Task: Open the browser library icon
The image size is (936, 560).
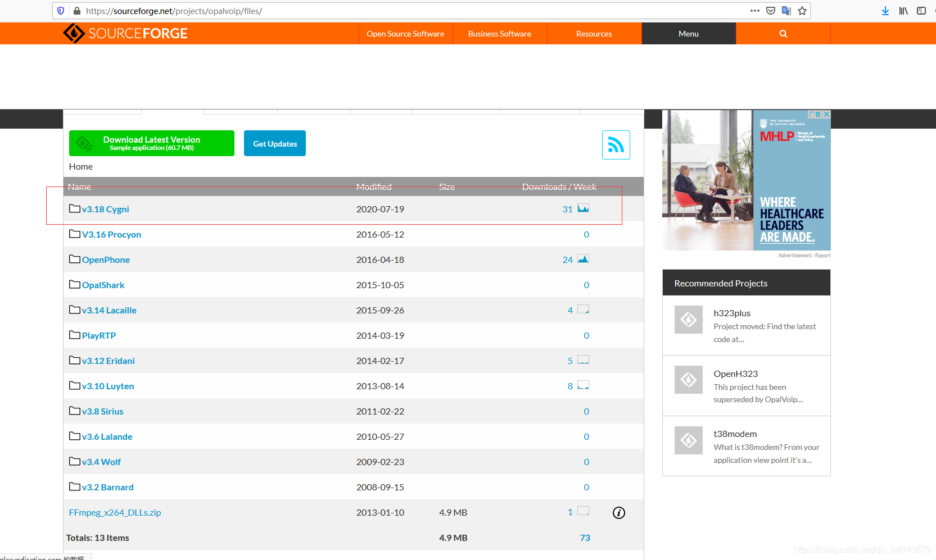Action: 903,11
